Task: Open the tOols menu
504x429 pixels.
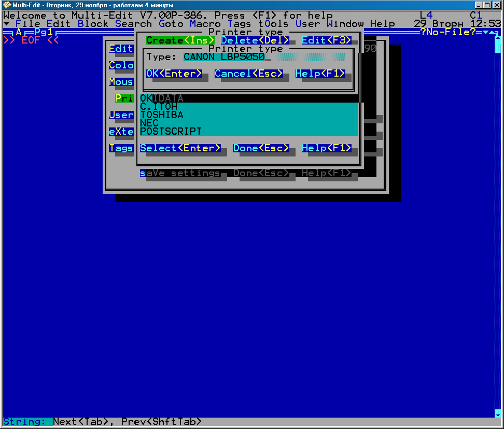Action: click(274, 24)
